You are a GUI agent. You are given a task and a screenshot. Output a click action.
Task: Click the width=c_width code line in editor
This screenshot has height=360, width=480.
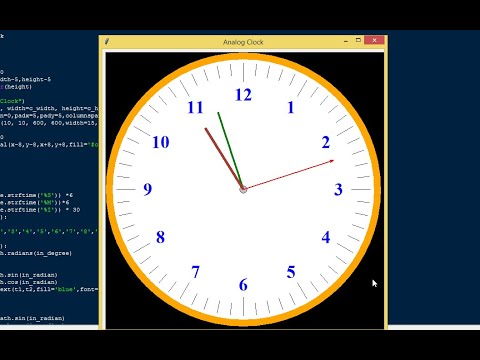(49, 108)
